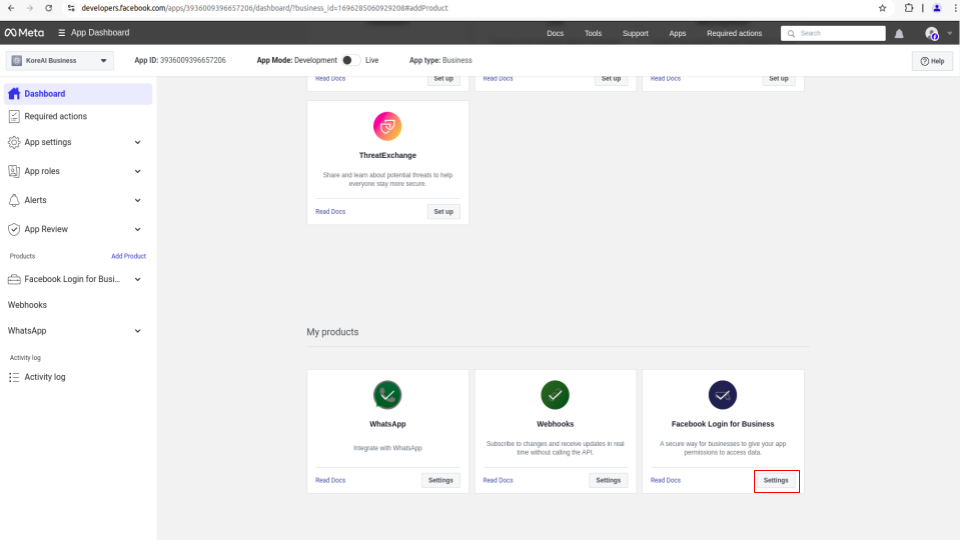Click the ThreatExchange product icon
This screenshot has height=540, width=960.
point(387,127)
